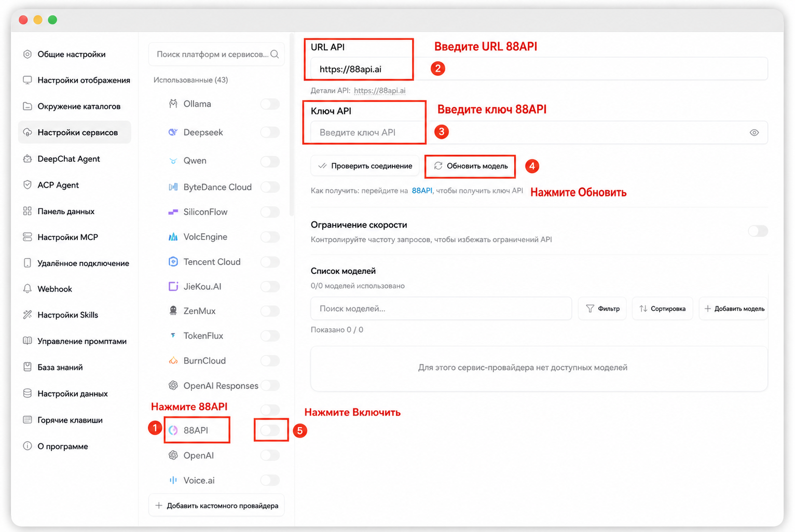
Task: Click Добавить кастомного провайдера button
Action: click(x=216, y=506)
